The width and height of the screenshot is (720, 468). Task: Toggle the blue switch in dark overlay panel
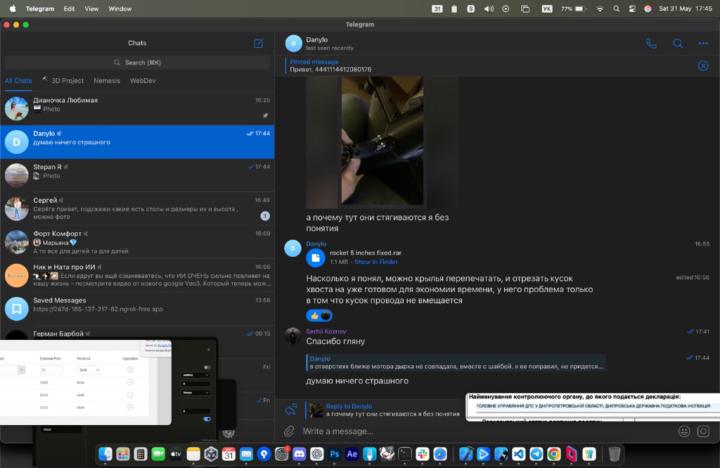point(207,419)
